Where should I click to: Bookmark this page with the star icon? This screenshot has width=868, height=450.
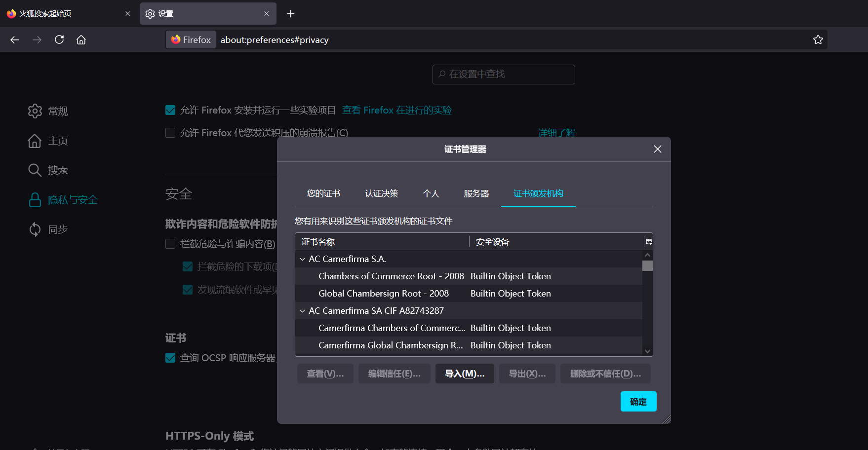818,39
